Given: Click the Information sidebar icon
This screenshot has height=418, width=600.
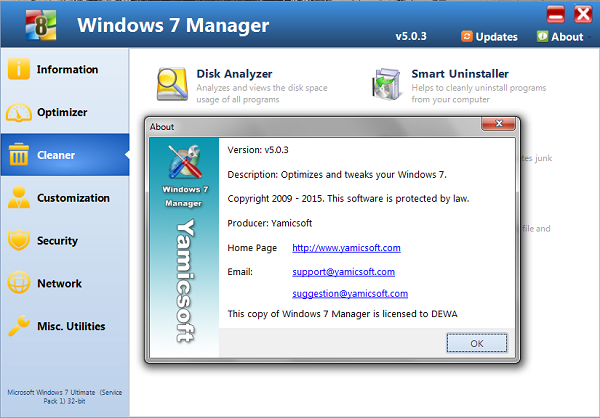Looking at the screenshot, I should pyautogui.click(x=19, y=69).
